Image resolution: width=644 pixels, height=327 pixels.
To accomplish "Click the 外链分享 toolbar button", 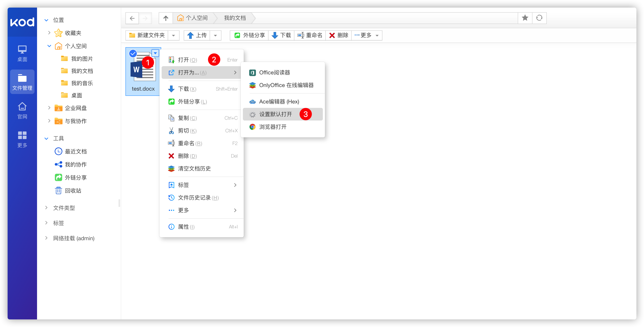I will pyautogui.click(x=250, y=36).
